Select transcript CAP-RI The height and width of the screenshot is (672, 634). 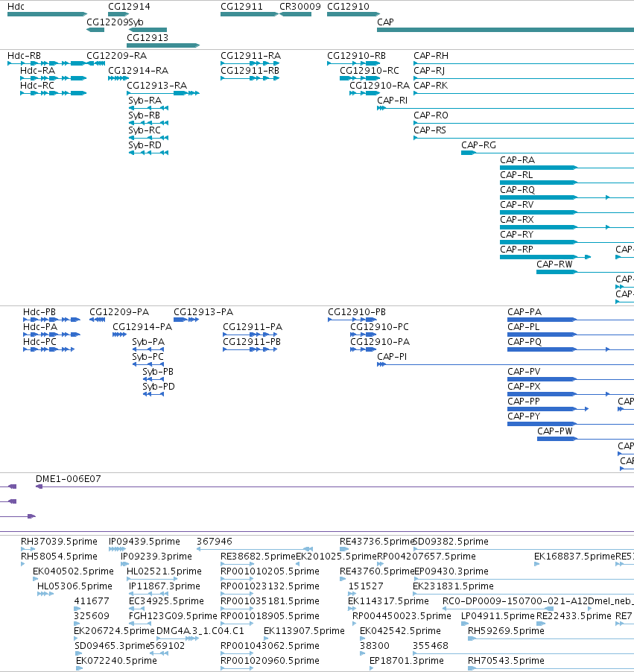(x=505, y=109)
